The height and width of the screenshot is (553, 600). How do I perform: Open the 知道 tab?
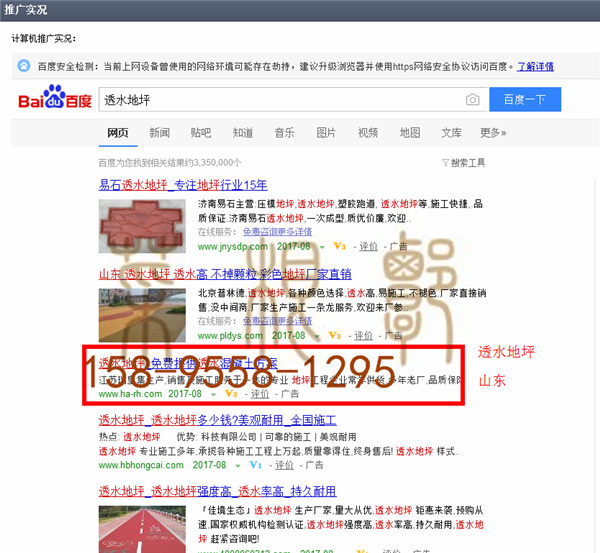[x=243, y=133]
